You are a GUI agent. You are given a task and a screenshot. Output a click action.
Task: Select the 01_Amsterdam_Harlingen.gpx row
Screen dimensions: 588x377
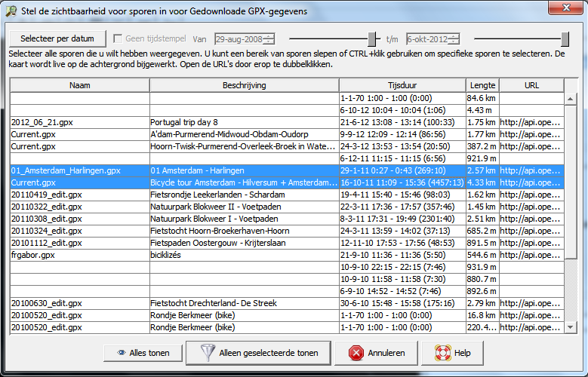(x=287, y=170)
